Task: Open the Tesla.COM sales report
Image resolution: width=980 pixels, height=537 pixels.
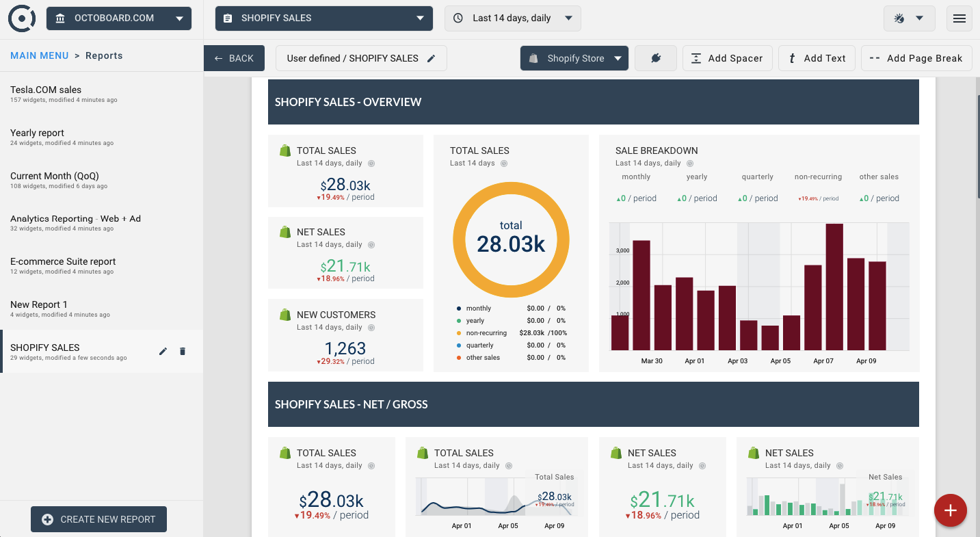Action: (101, 94)
